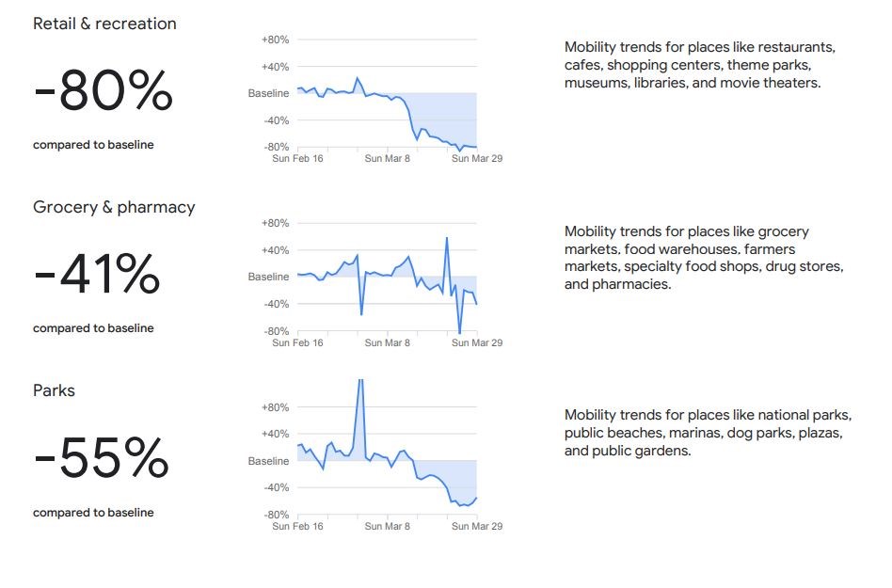Screen dimensions: 892x588
Task: Click the +80% label on the retail chart
Action: [275, 40]
